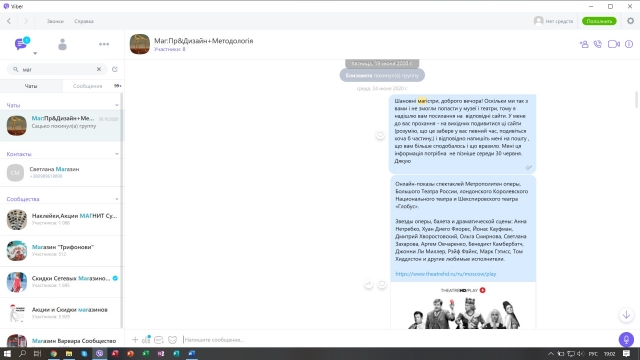Image resolution: width=640 pixels, height=360 pixels.
Task: Open the Справка menu
Action: (84, 21)
